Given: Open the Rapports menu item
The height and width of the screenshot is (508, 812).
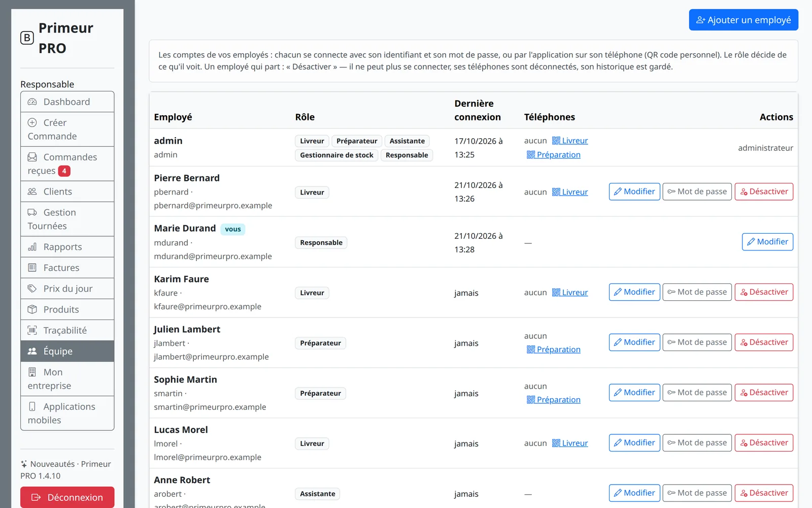Looking at the screenshot, I should click(x=67, y=247).
